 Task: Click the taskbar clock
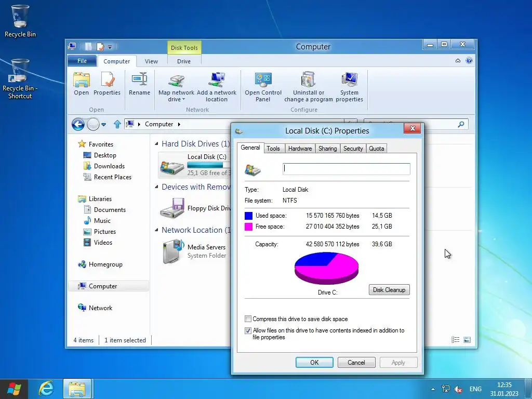(504, 389)
